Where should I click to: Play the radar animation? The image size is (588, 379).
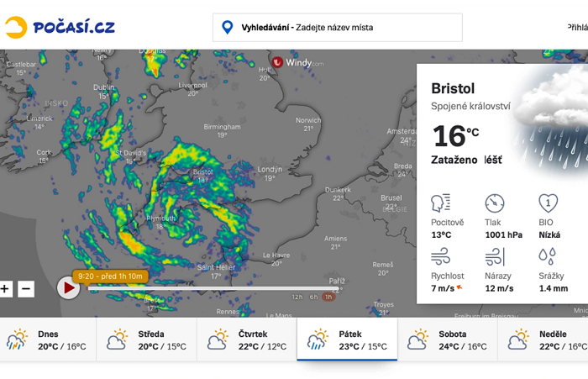(x=68, y=288)
